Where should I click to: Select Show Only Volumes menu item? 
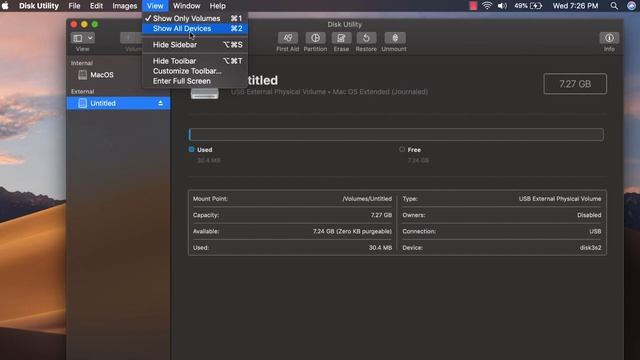click(195, 18)
